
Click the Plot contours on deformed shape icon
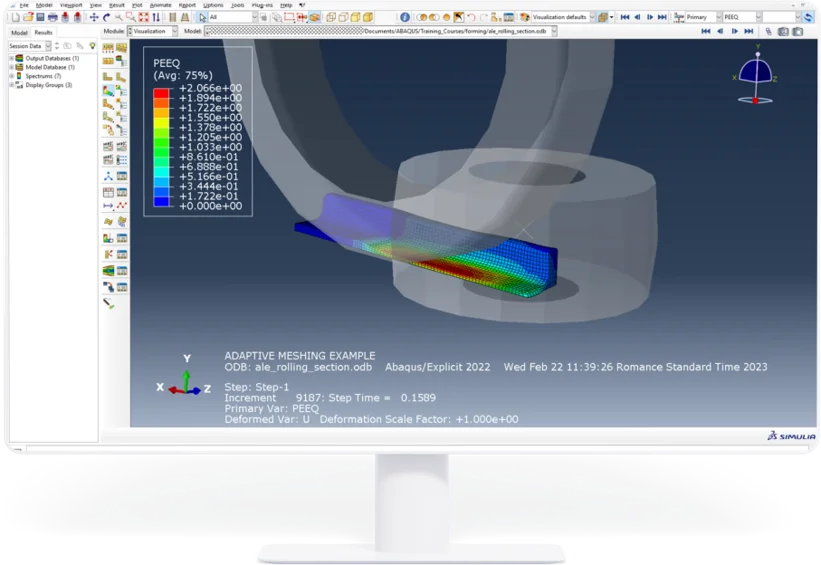[108, 90]
